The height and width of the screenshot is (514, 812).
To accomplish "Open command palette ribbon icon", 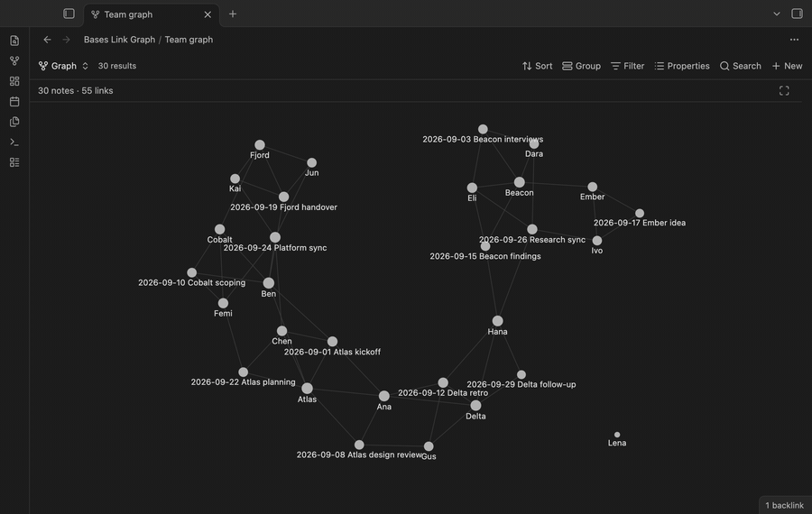I will click(14, 142).
